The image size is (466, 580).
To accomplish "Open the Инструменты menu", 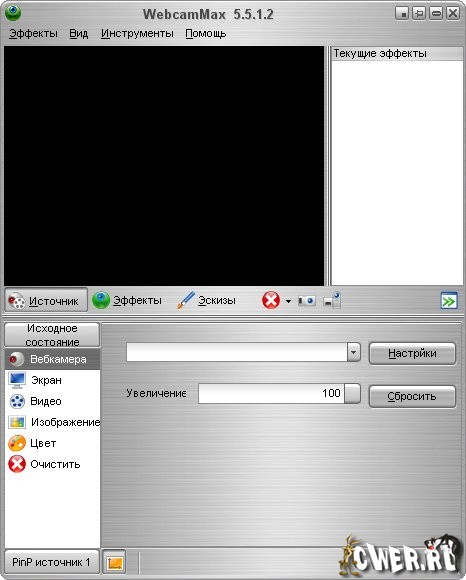I will click(137, 33).
